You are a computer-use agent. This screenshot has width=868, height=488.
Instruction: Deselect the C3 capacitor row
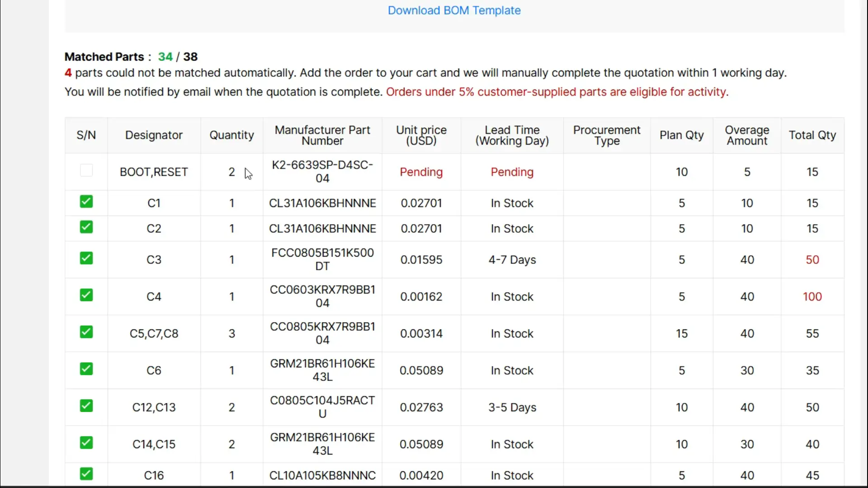pyautogui.click(x=86, y=258)
